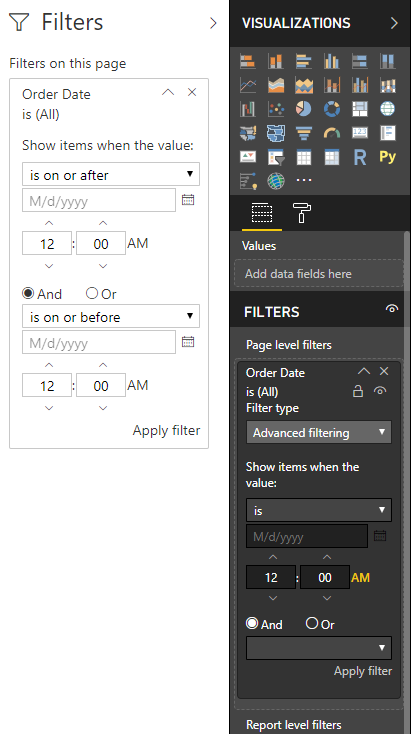This screenshot has width=411, height=734.
Task: Collapse the Order Date card in dark pane
Action: tap(364, 371)
